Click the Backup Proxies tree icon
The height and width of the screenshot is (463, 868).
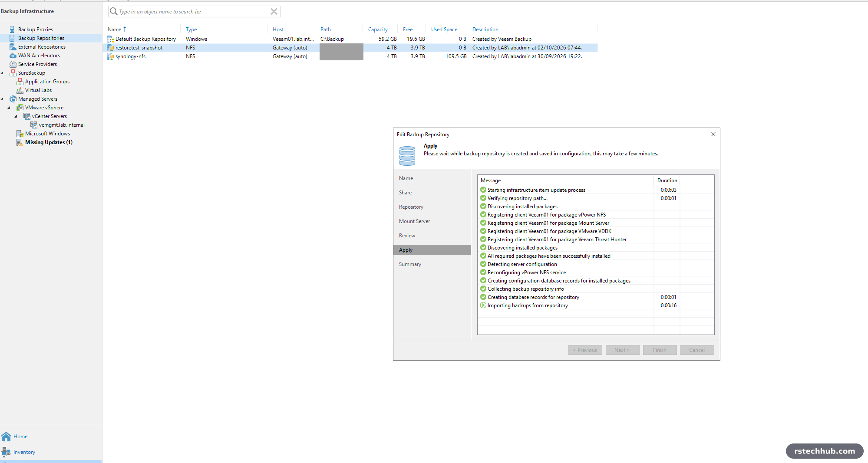[x=12, y=30]
